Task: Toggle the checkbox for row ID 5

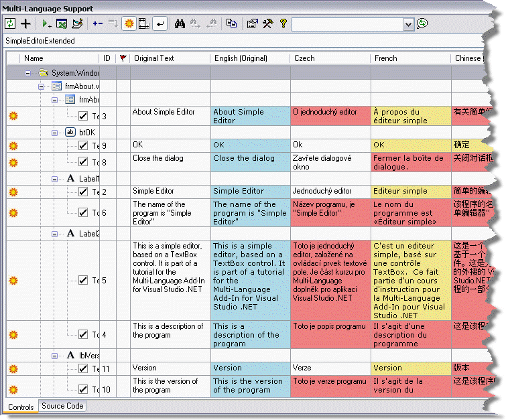Action: coord(83,280)
